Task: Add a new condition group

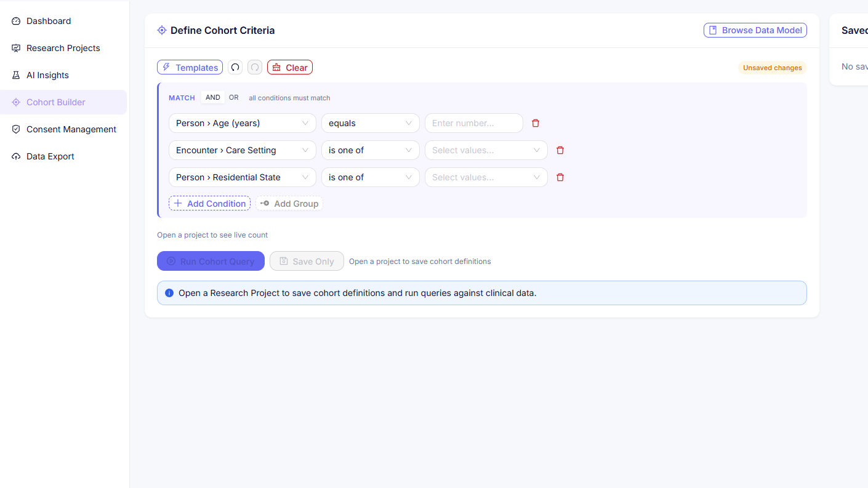Action: [289, 203]
